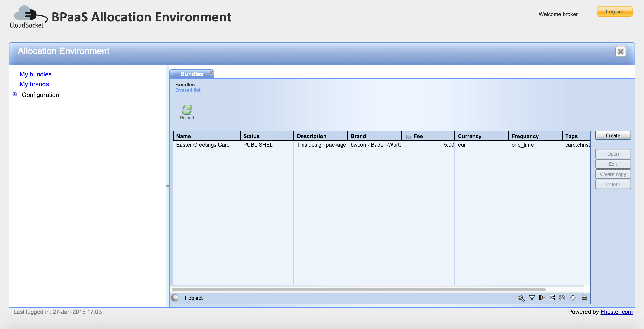Screen dimensions: 644x329
Task: Click the circular arrow reset icon
Action: point(562,297)
